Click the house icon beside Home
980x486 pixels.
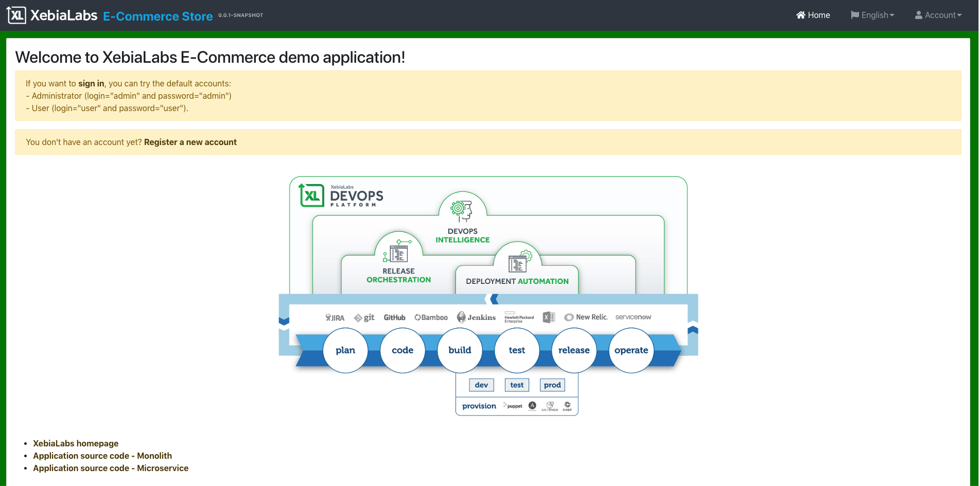pos(800,15)
